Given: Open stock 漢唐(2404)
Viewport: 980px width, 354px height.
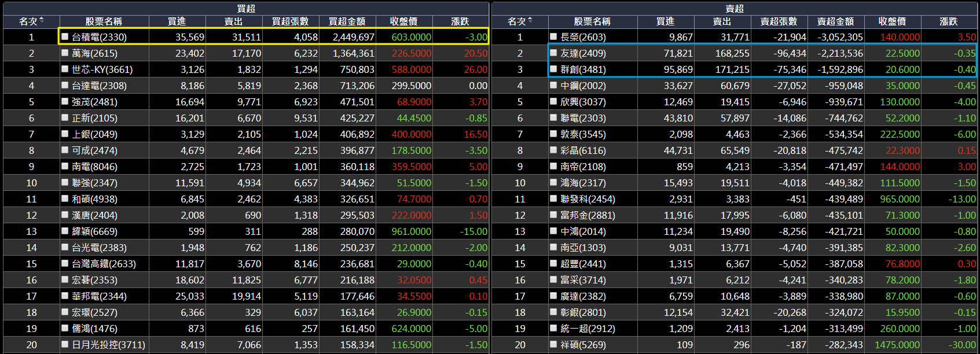Looking at the screenshot, I should point(94,215).
